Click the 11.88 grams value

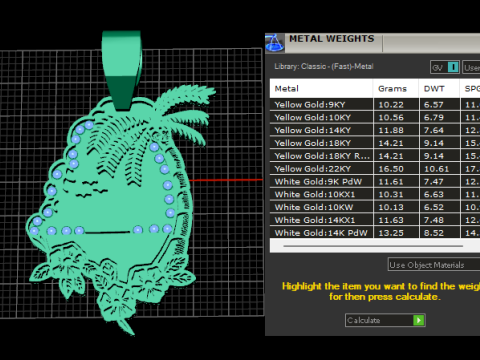click(x=391, y=130)
